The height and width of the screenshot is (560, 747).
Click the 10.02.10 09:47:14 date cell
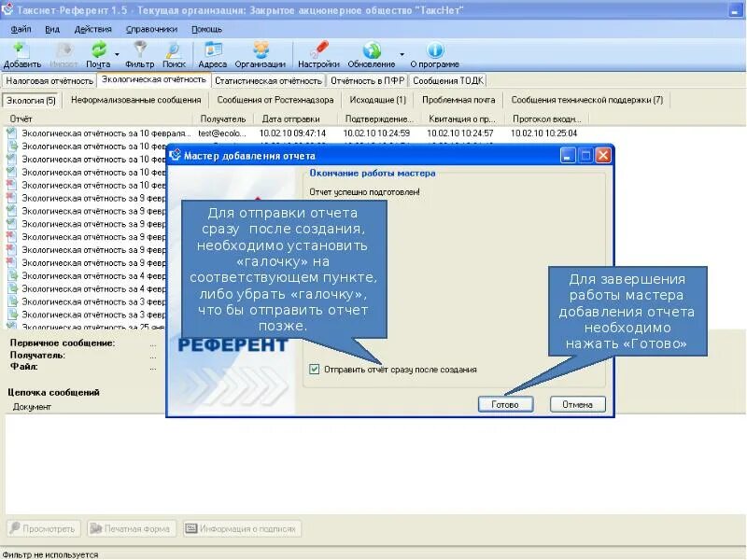pos(292,133)
